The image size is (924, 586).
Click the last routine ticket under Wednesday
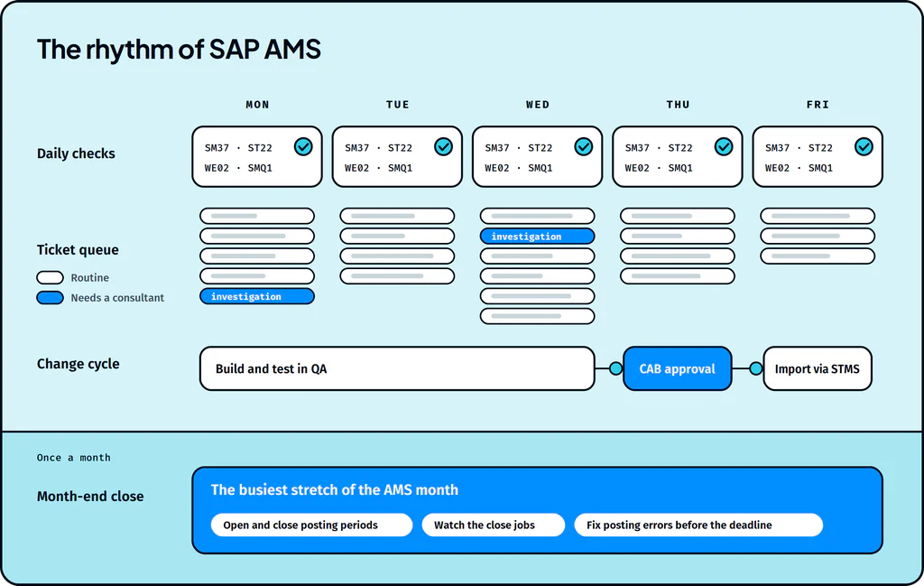(538, 316)
